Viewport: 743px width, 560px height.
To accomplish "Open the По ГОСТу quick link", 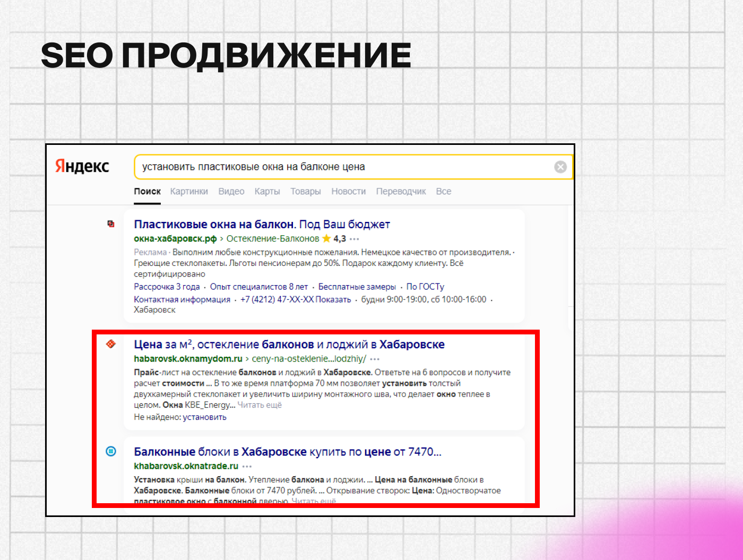I will click(x=425, y=287).
